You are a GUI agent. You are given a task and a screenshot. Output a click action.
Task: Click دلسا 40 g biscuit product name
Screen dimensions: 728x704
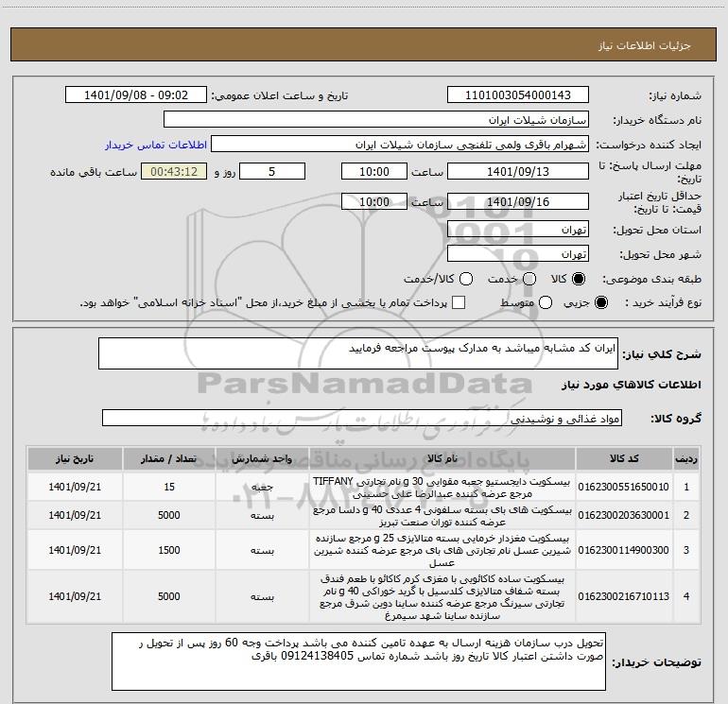coord(442,516)
